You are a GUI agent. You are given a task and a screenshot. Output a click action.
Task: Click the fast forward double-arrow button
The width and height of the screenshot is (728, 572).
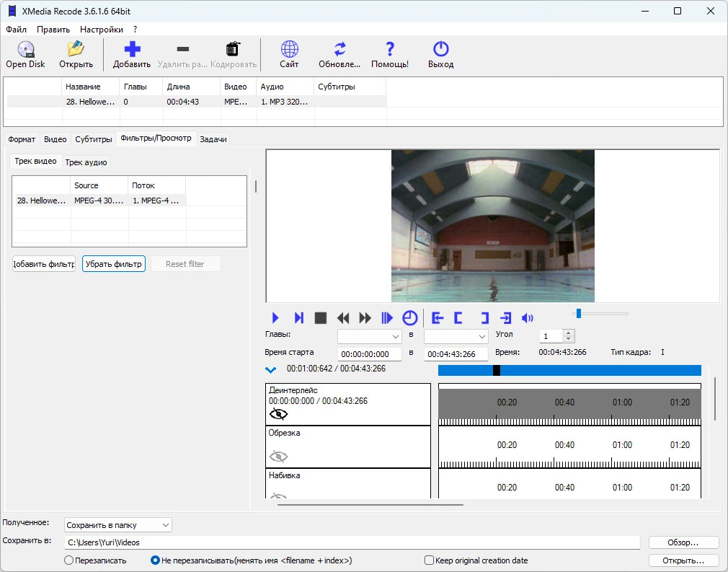point(365,318)
